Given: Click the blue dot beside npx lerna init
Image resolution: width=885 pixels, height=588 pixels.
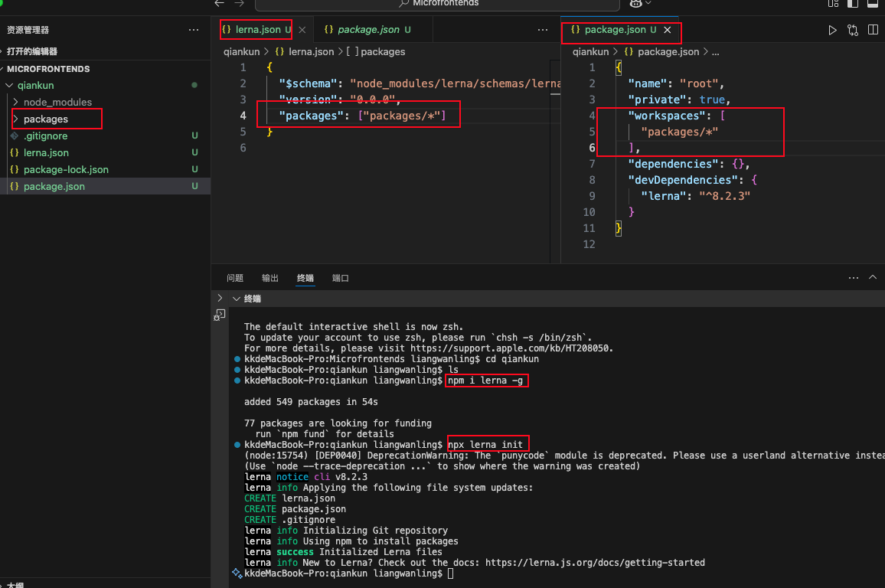Looking at the screenshot, I should [x=237, y=445].
